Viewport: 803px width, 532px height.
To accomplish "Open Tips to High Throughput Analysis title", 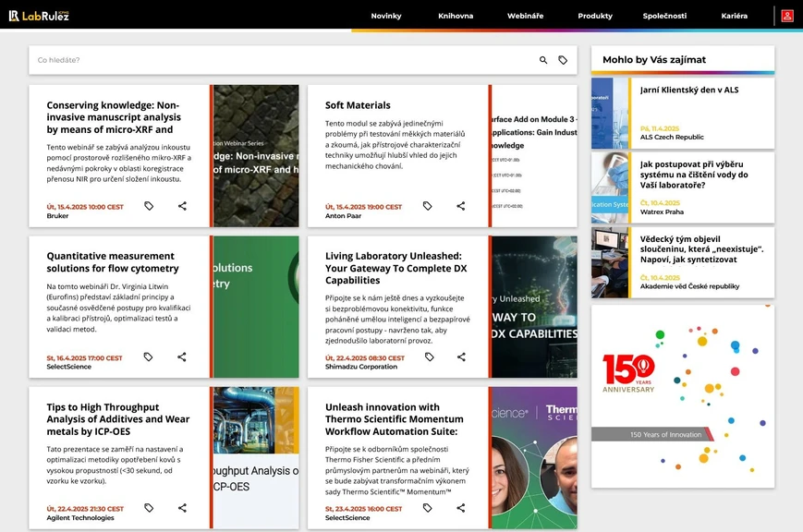I will tap(117, 418).
